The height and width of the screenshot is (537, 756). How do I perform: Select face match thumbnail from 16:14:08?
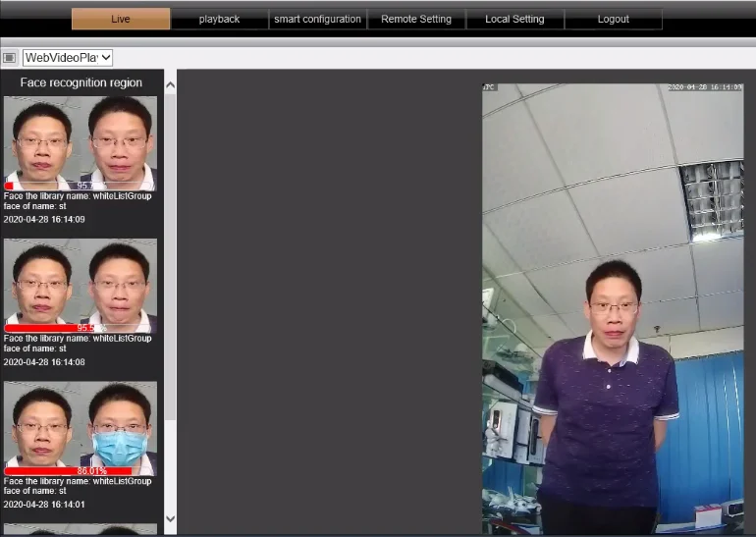point(81,286)
